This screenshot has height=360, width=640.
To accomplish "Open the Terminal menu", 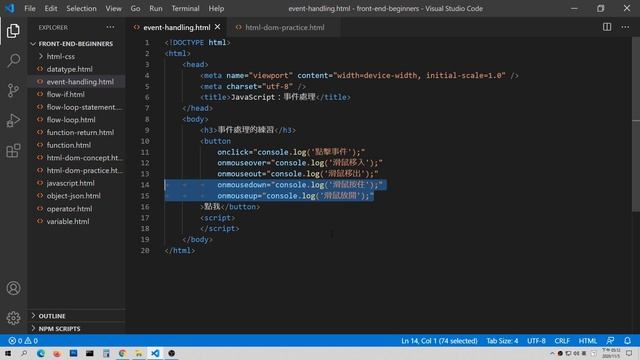I will (185, 8).
